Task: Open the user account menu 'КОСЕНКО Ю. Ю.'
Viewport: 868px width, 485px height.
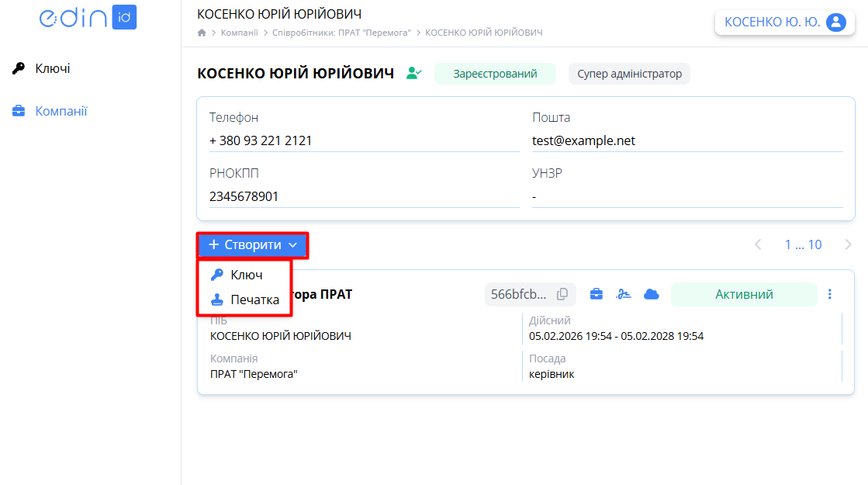Action: click(x=784, y=22)
